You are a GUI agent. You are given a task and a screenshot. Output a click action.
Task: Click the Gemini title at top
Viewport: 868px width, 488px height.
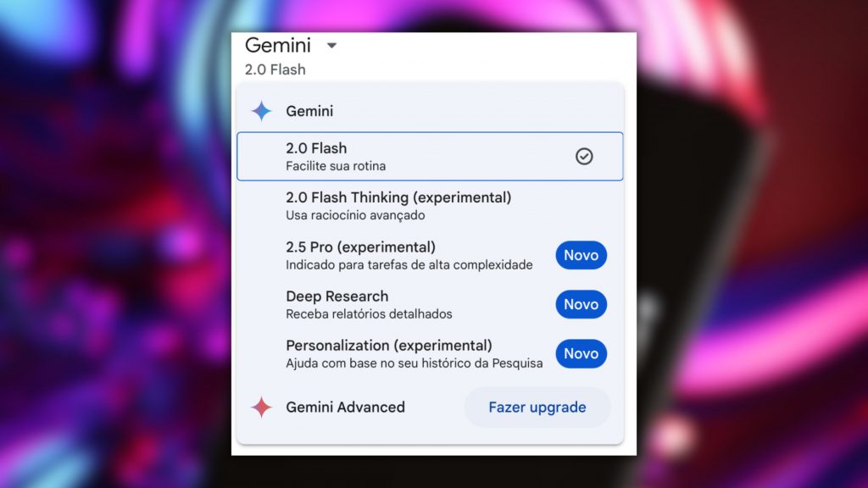click(x=278, y=46)
